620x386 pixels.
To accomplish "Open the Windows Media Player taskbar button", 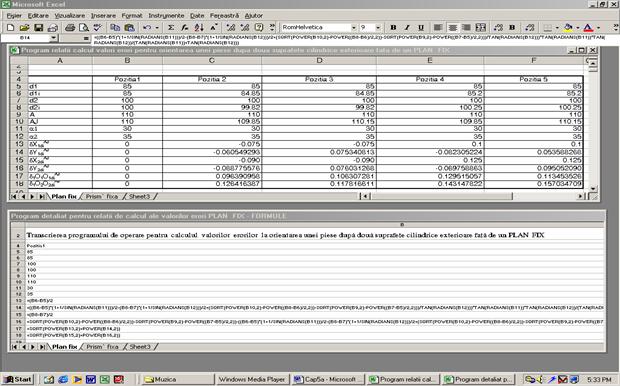I will coord(252,379).
